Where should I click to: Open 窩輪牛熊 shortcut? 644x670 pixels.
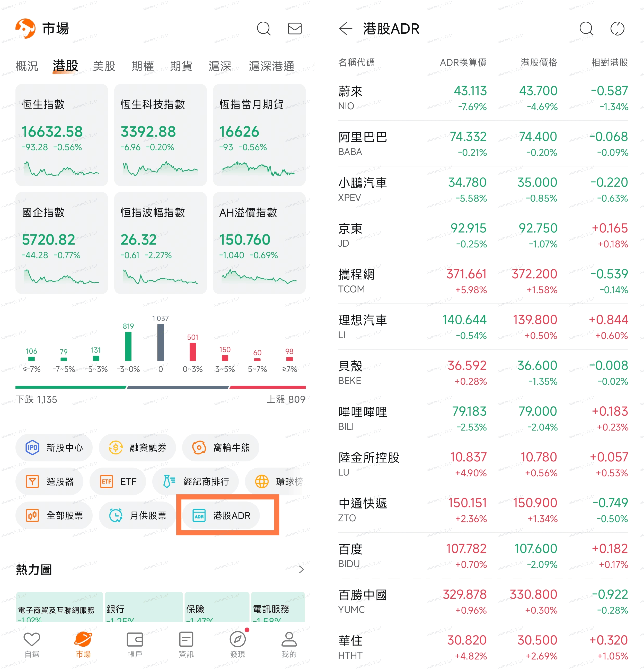(221, 448)
